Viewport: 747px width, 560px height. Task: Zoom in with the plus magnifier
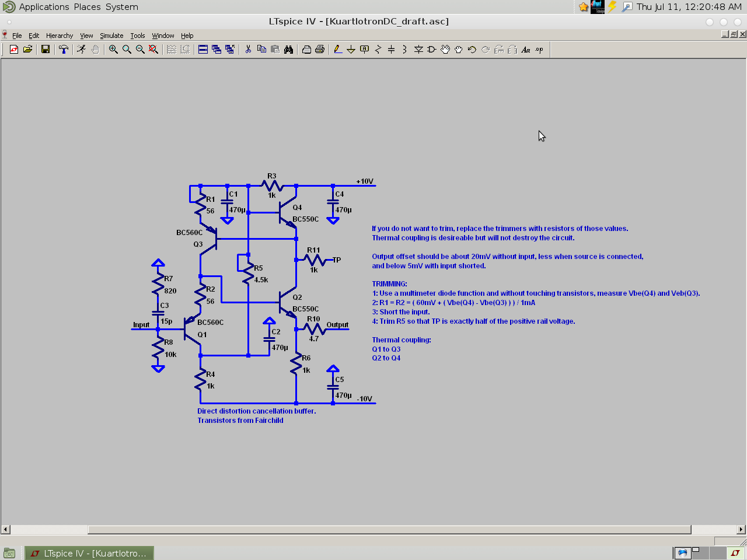113,50
